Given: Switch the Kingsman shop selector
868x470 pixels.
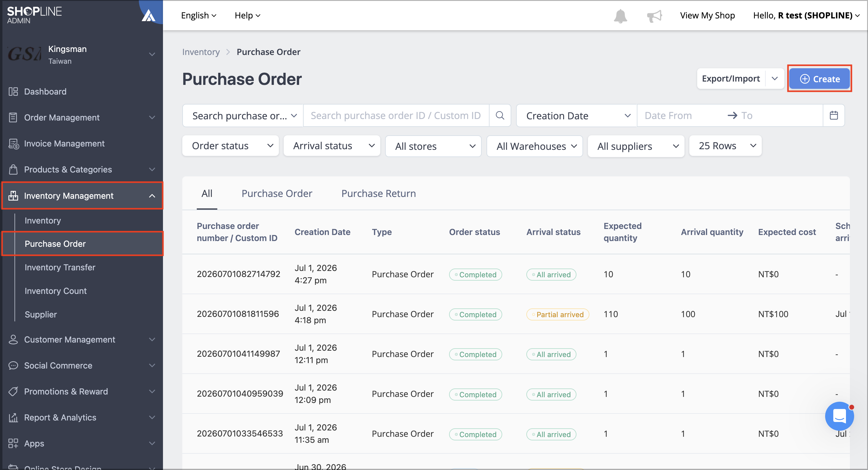Looking at the screenshot, I should 152,54.
